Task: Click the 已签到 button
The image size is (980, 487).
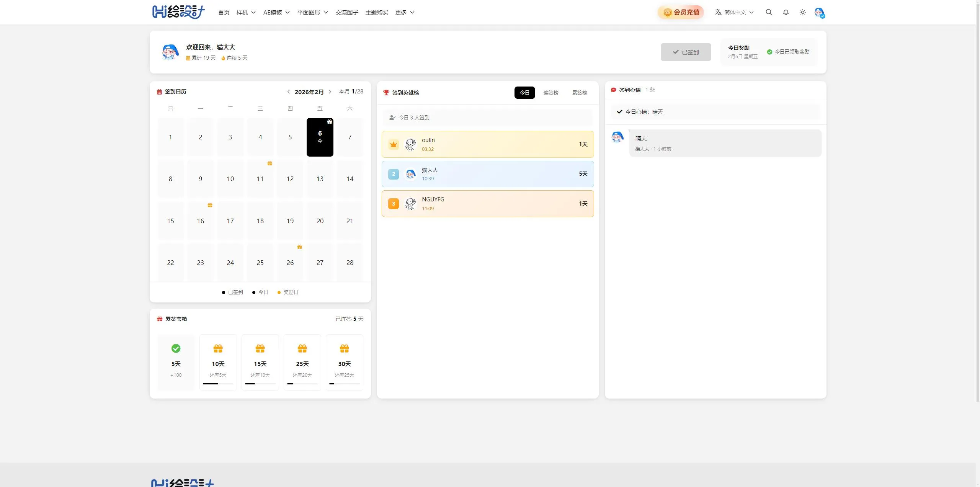Action: pyautogui.click(x=686, y=52)
